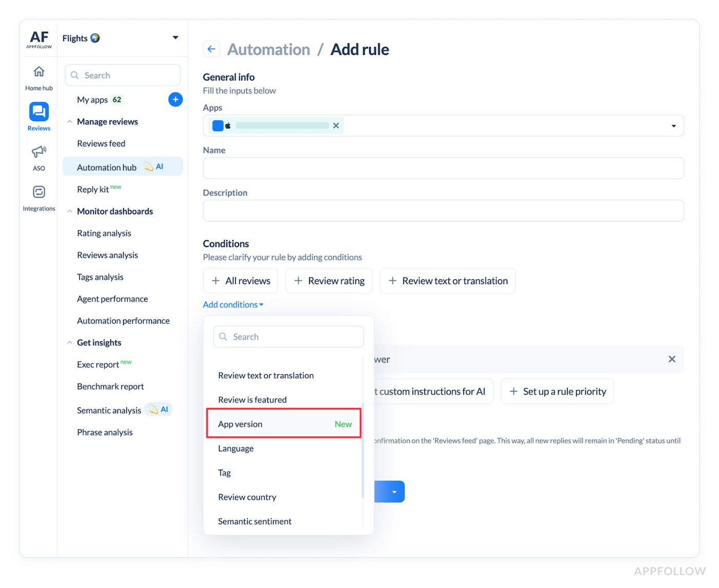Open the ASO megaphone icon
This screenshot has height=588, width=719.
39,152
